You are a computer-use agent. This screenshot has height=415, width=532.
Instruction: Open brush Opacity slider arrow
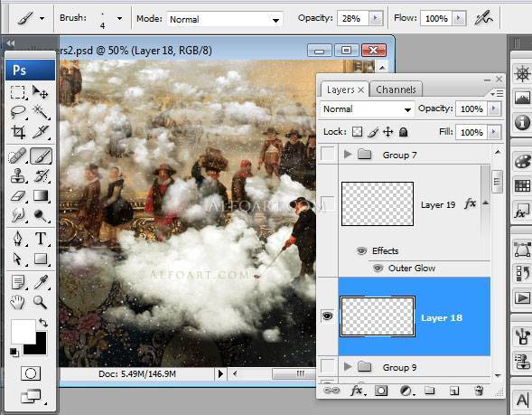(376, 18)
